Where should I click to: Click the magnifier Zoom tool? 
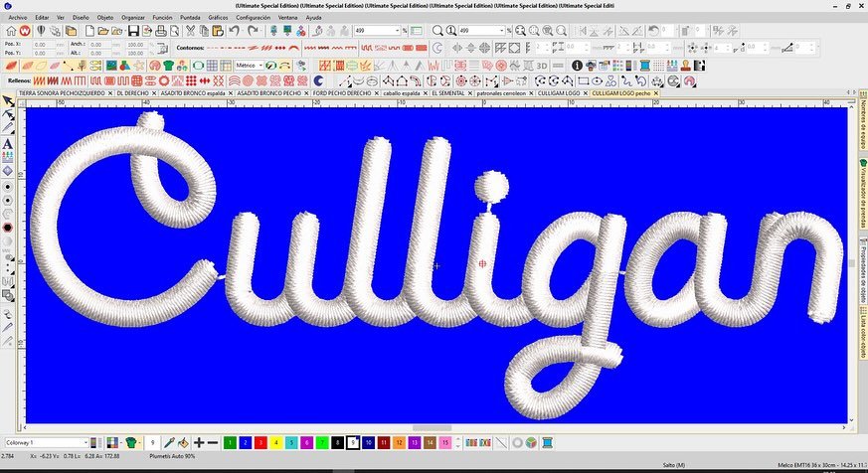437,31
